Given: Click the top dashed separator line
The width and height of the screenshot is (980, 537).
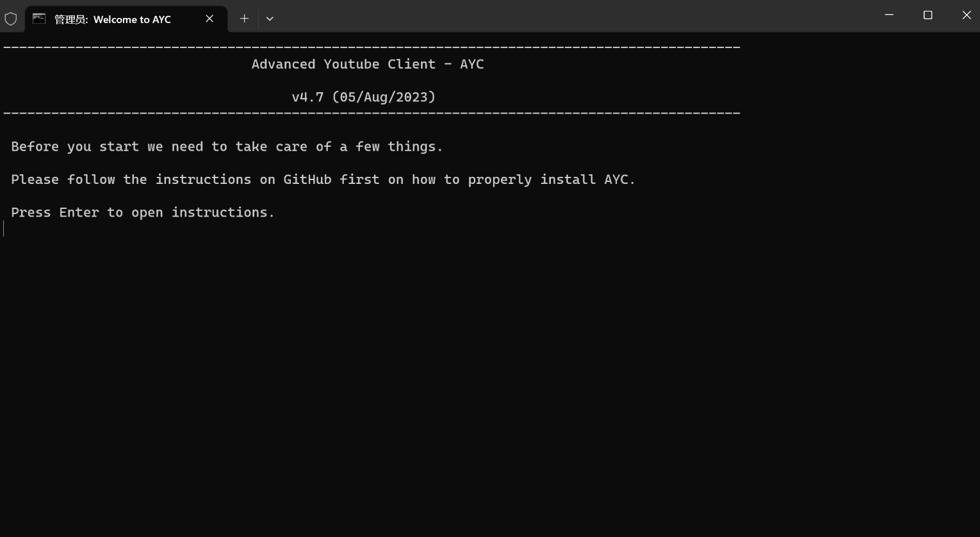Looking at the screenshot, I should coord(372,47).
